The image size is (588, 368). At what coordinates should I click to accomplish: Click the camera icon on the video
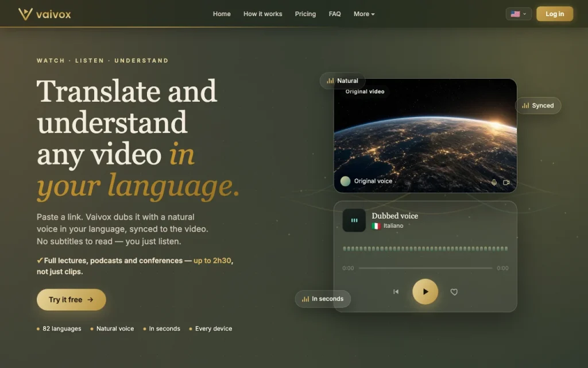506,182
